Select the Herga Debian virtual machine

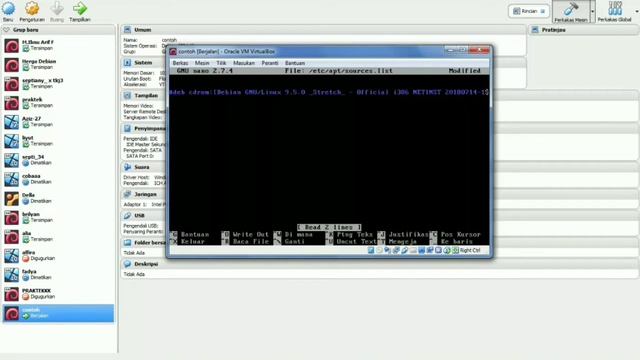(x=58, y=64)
